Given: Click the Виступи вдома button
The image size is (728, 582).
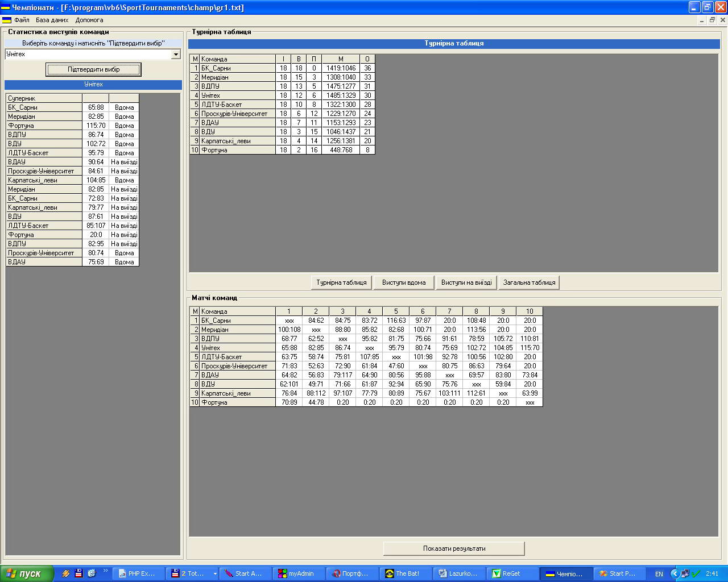Looking at the screenshot, I should click(x=404, y=282).
